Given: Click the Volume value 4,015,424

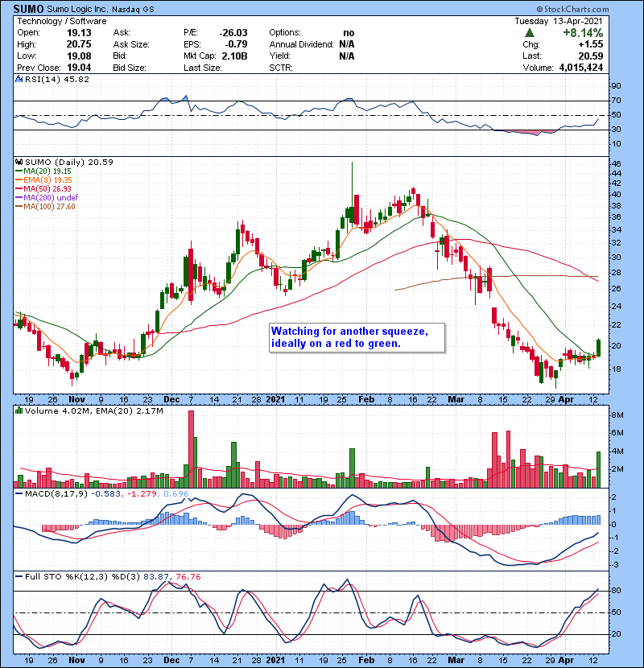Looking at the screenshot, I should click(581, 68).
